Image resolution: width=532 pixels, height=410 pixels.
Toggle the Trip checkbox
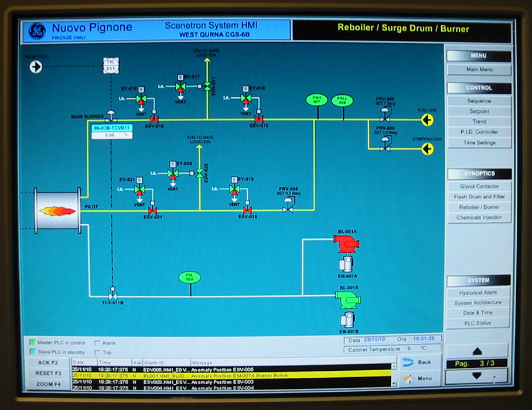coord(97,353)
